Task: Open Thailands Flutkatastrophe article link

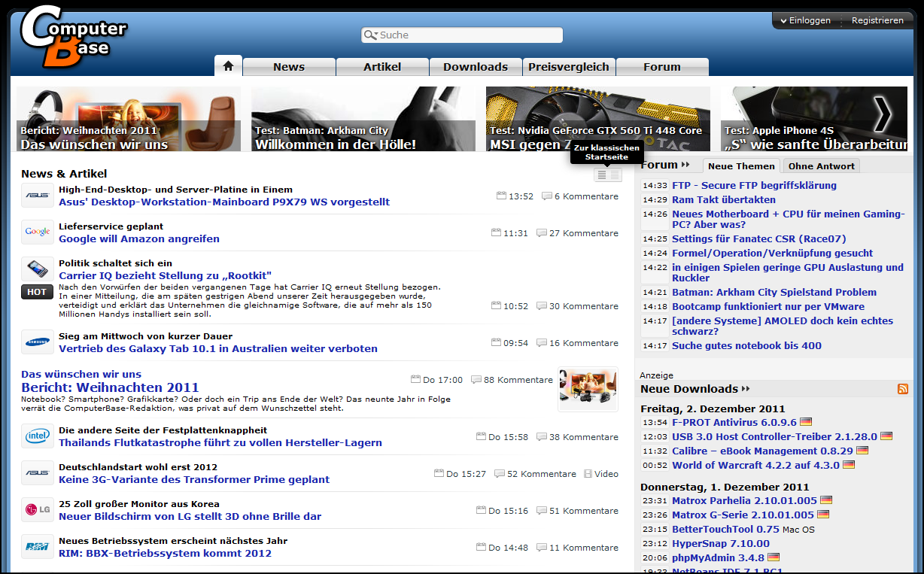Action: pos(220,442)
